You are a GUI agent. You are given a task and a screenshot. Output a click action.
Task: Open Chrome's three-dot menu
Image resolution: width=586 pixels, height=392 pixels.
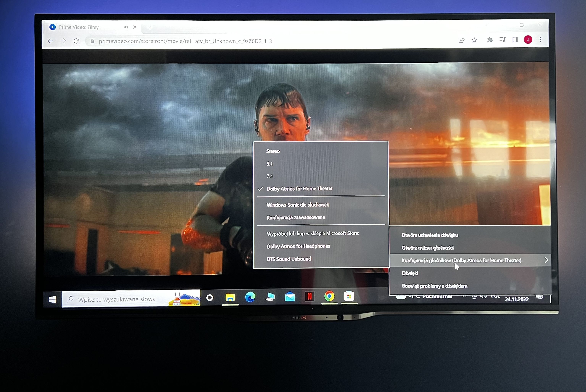pyautogui.click(x=541, y=40)
